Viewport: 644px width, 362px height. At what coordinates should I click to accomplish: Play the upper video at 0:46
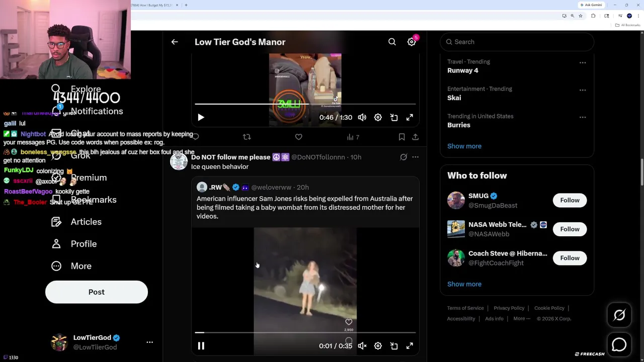coord(201,117)
